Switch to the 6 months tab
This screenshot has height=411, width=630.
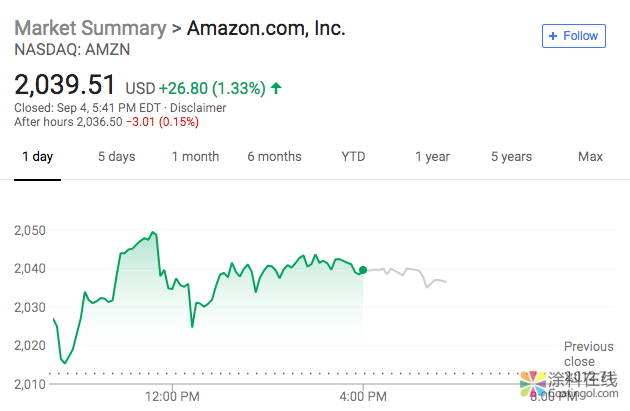click(274, 157)
